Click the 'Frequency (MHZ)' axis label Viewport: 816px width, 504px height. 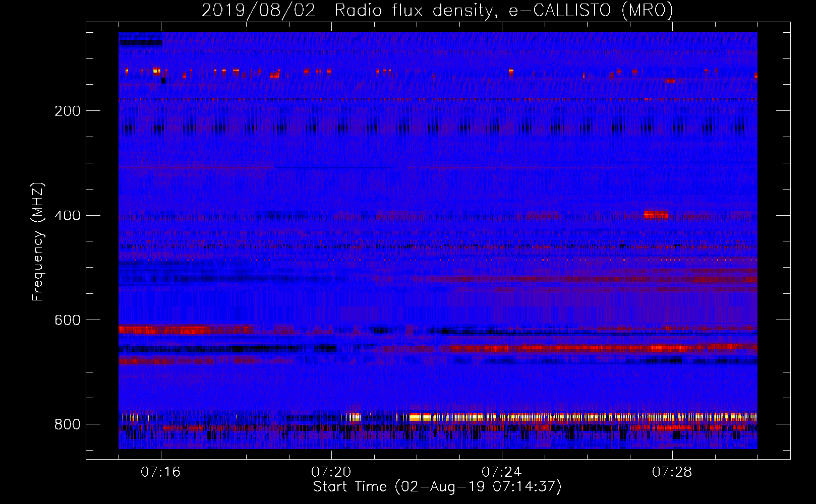point(38,241)
